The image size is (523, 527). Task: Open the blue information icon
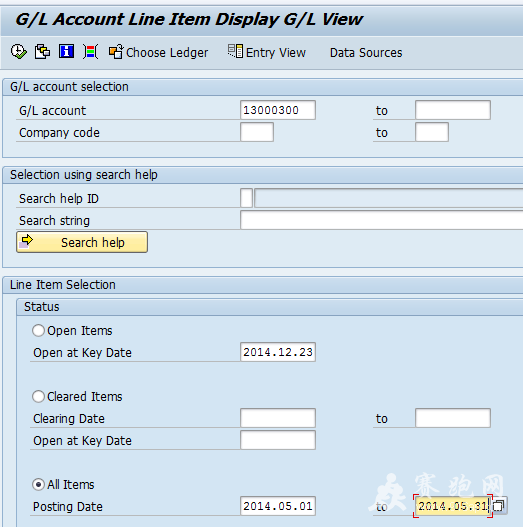point(67,51)
